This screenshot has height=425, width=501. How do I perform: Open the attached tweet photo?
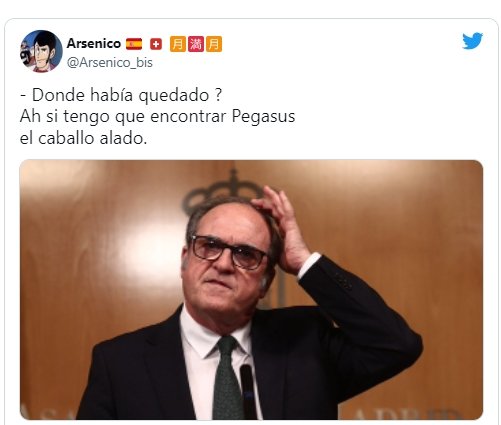click(x=251, y=290)
